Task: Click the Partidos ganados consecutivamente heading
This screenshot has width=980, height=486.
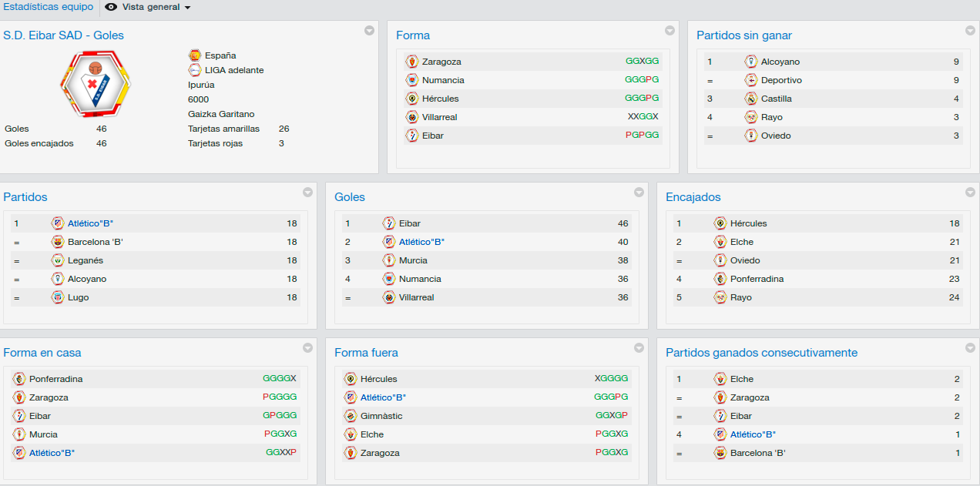Action: 762,353
